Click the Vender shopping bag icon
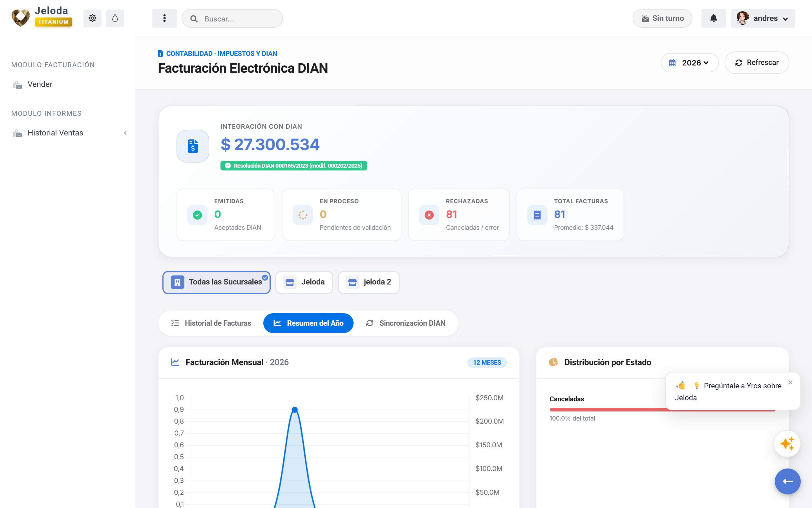Viewport: 812px width, 508px height. [x=17, y=85]
